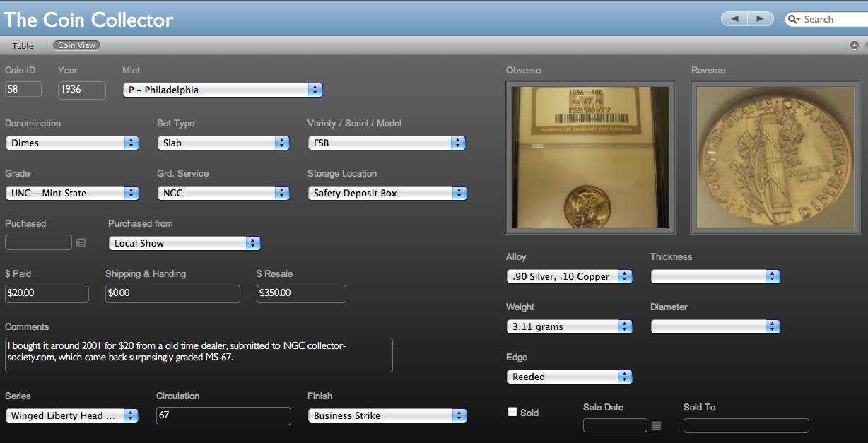This screenshot has width=868, height=443.
Task: Open the Reverse coin photo
Action: coord(775,157)
